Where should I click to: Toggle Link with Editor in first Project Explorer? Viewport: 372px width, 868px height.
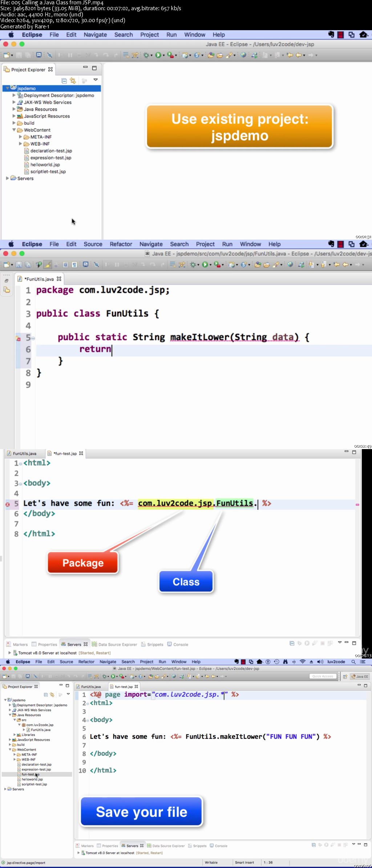tap(73, 81)
